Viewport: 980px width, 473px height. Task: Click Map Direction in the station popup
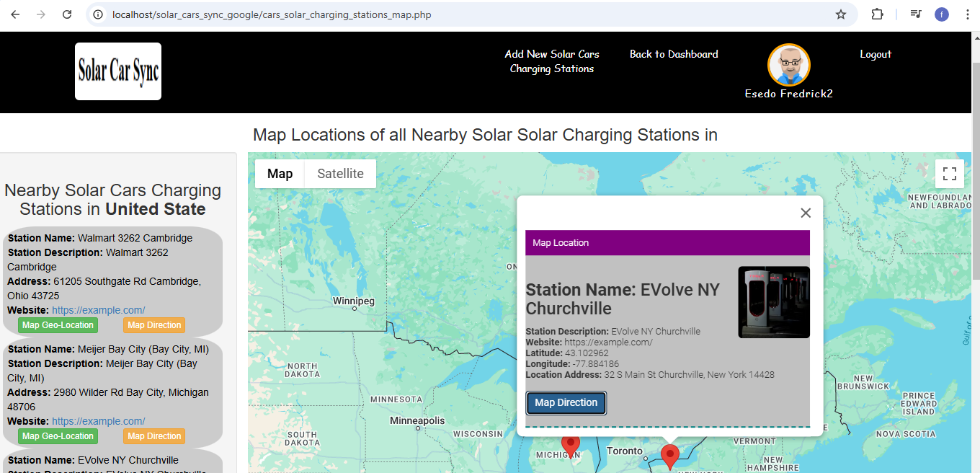566,402
